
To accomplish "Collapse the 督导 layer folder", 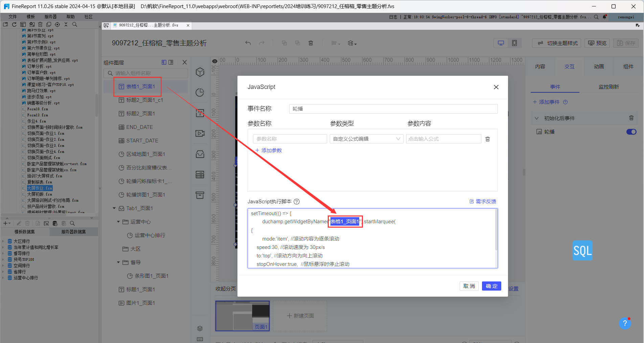I will 118,262.
